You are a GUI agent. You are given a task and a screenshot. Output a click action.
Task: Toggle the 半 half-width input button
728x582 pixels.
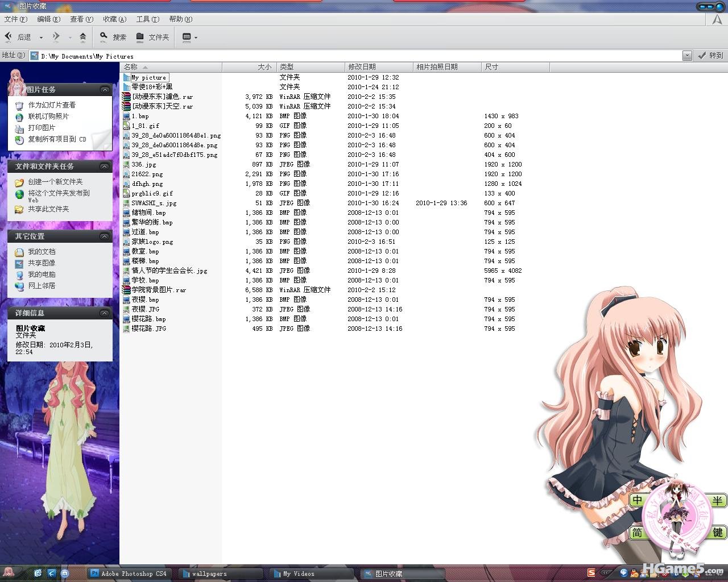coord(718,500)
